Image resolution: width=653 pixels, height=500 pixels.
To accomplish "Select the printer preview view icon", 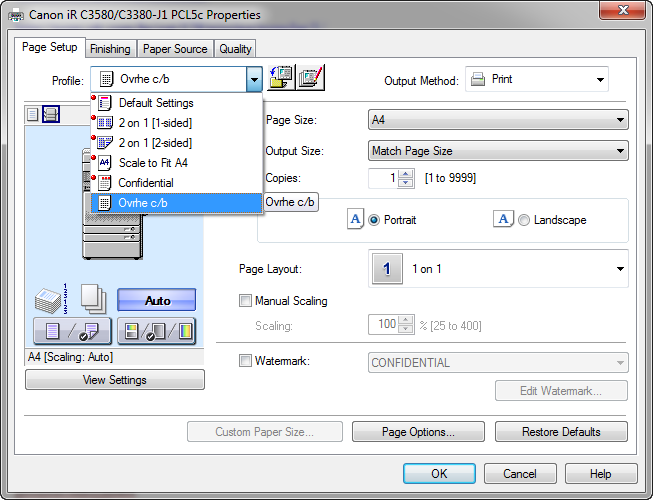I will (x=51, y=114).
